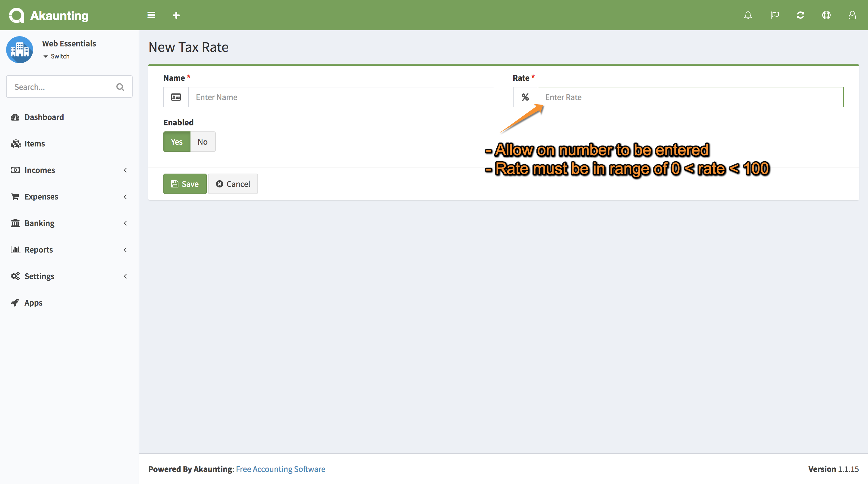Image resolution: width=868 pixels, height=484 pixels.
Task: Open the company Switch dropdown
Action: (x=56, y=56)
